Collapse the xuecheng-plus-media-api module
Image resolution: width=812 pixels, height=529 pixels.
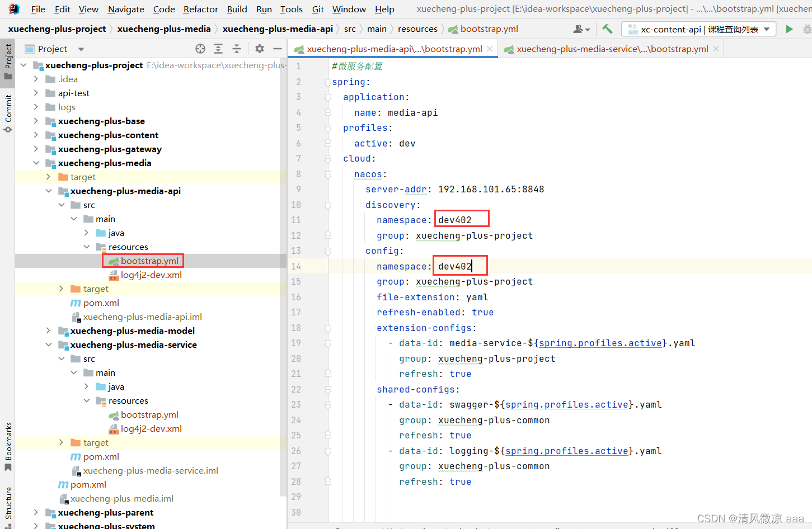[49, 191]
